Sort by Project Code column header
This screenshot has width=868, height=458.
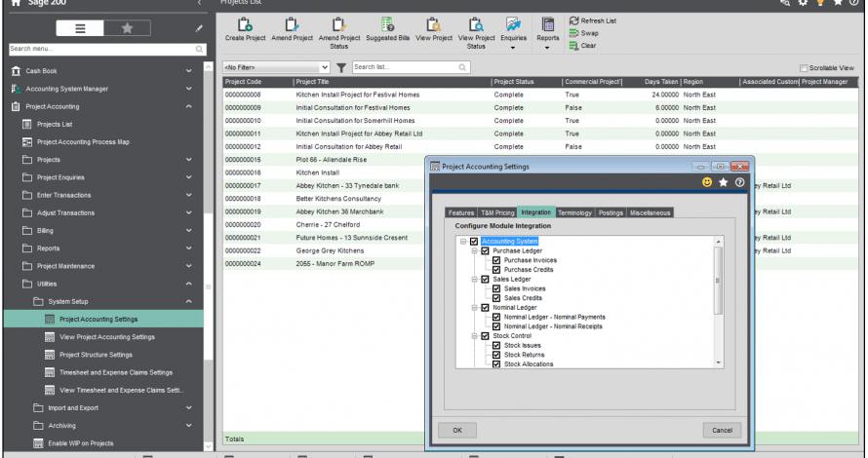[x=257, y=82]
